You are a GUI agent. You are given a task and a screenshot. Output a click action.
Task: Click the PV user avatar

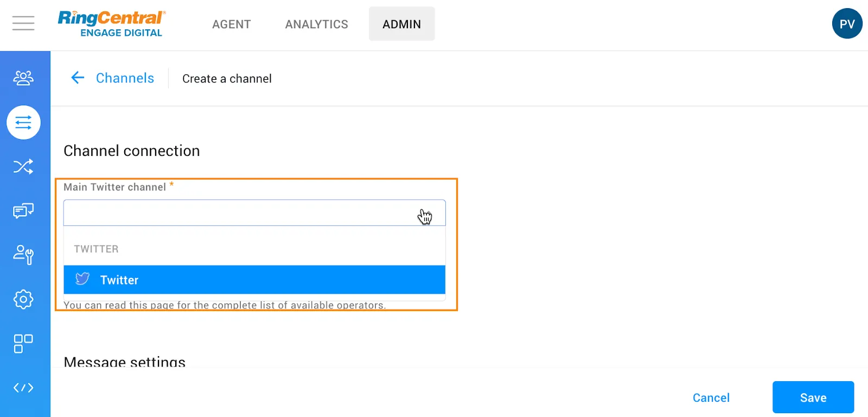[x=847, y=24]
